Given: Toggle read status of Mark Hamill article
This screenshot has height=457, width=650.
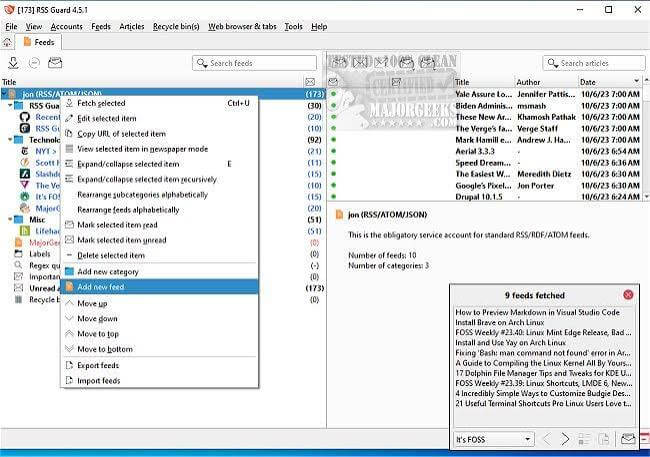Looking at the screenshot, I should 333,140.
